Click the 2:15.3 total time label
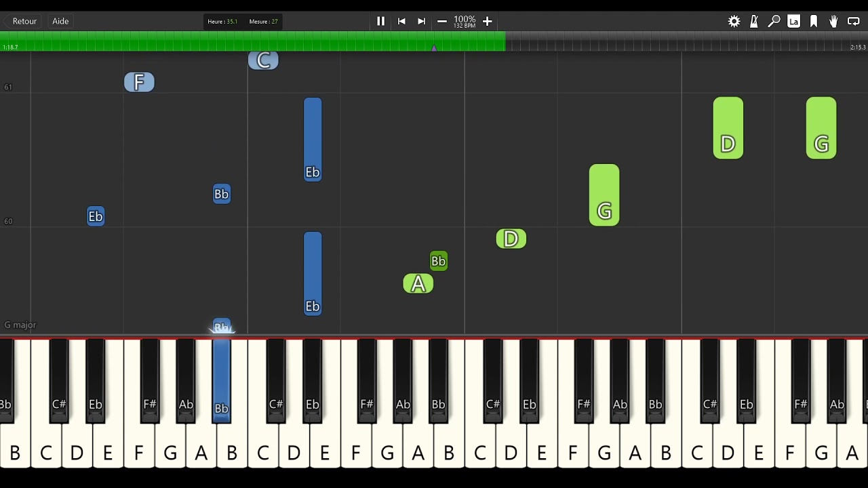This screenshot has height=488, width=868. point(858,47)
